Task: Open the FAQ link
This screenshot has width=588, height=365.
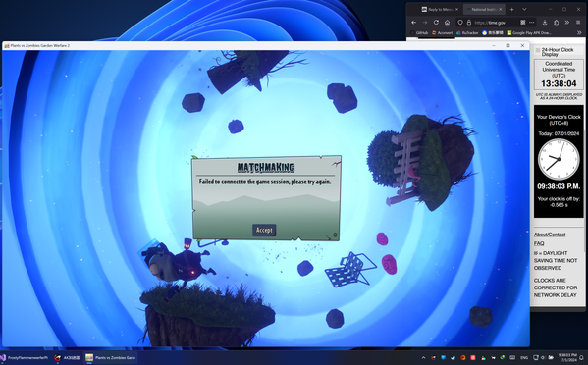Action: point(539,243)
